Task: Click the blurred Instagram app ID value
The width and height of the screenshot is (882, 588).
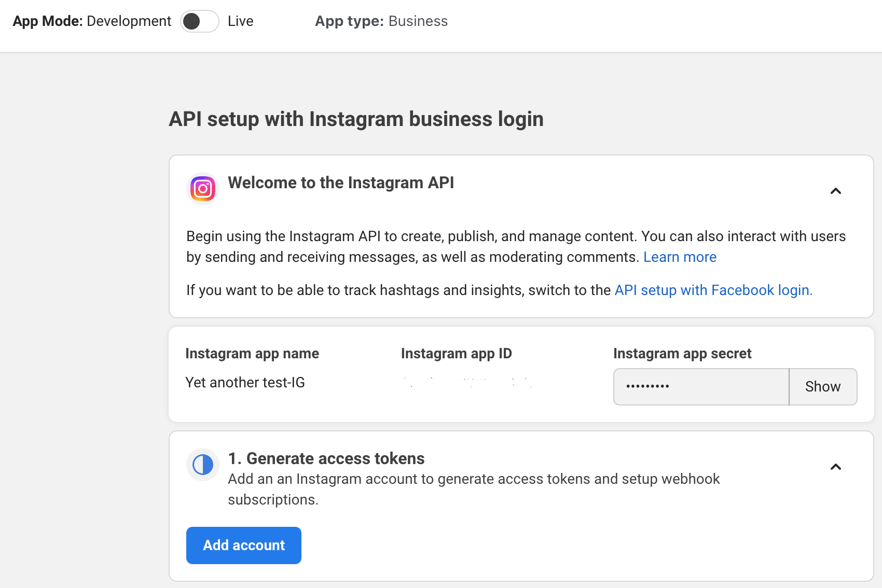Action: tap(467, 384)
